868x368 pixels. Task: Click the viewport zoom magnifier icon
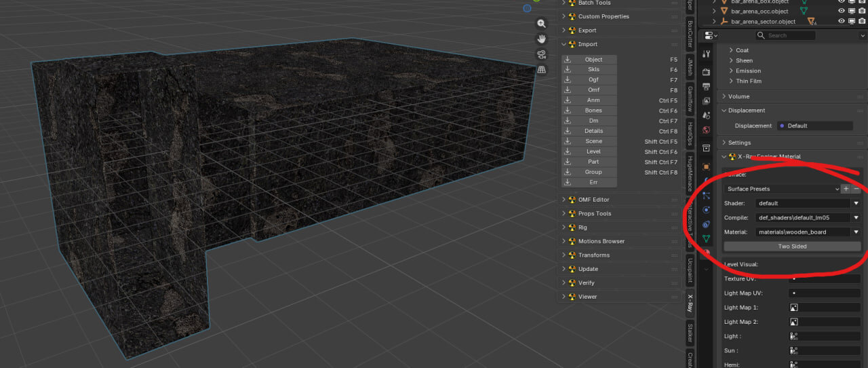point(541,23)
